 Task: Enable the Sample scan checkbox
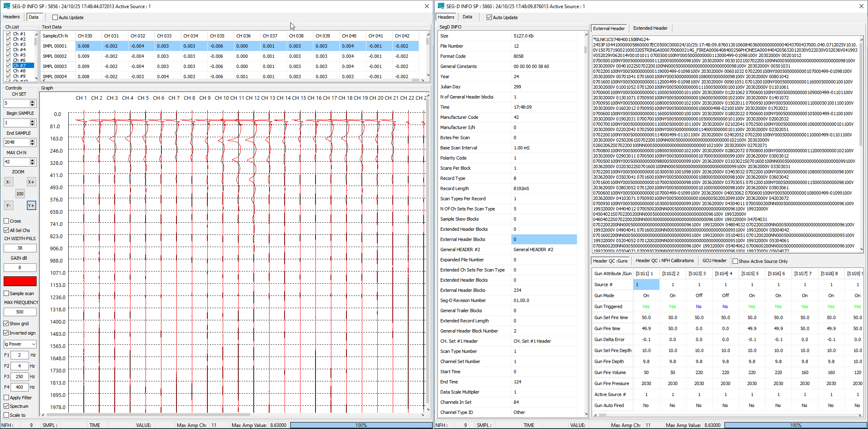coord(7,293)
